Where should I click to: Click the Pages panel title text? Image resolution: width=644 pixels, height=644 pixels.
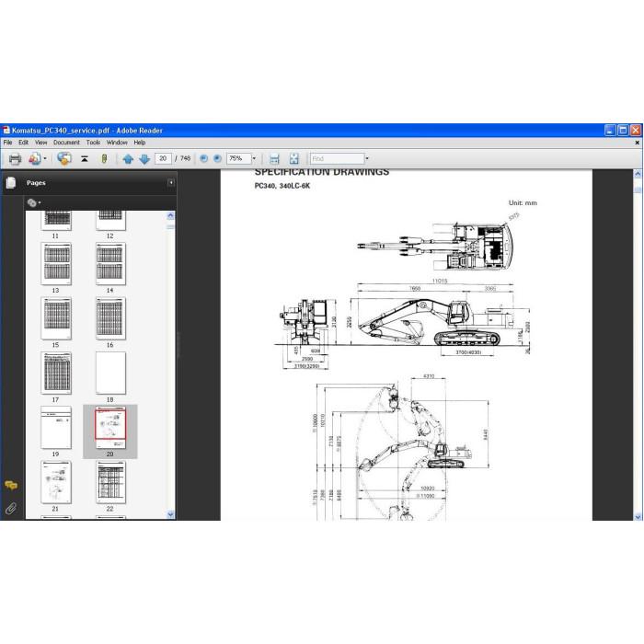(x=36, y=183)
